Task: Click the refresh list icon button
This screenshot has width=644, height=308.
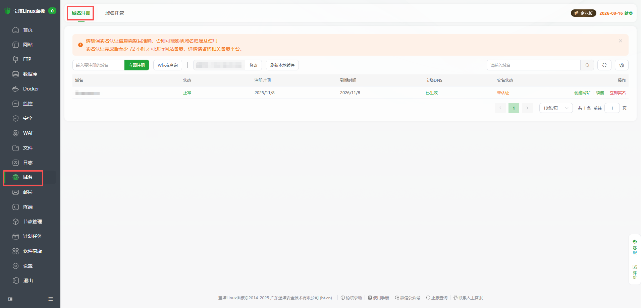Action: (604, 65)
